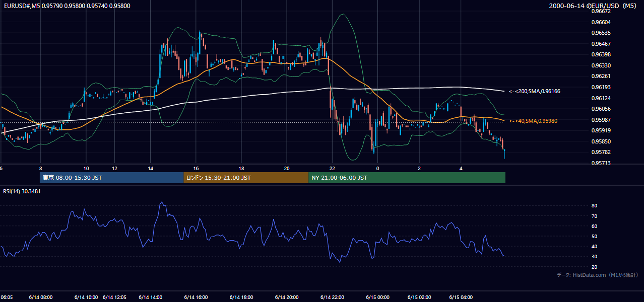The height and width of the screenshot is (302, 644).
Task: Select the NY 21:00-06:00 JST session bar
Action: point(407,178)
